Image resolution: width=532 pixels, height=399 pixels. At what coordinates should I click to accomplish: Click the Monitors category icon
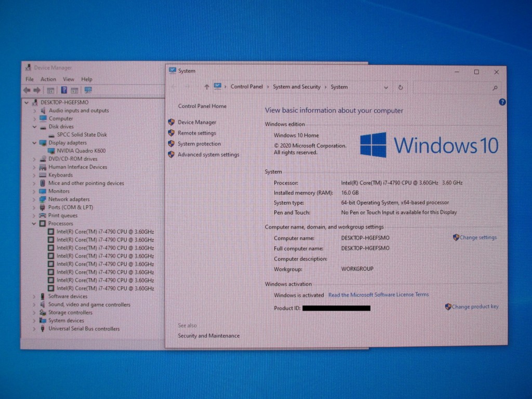[43, 191]
